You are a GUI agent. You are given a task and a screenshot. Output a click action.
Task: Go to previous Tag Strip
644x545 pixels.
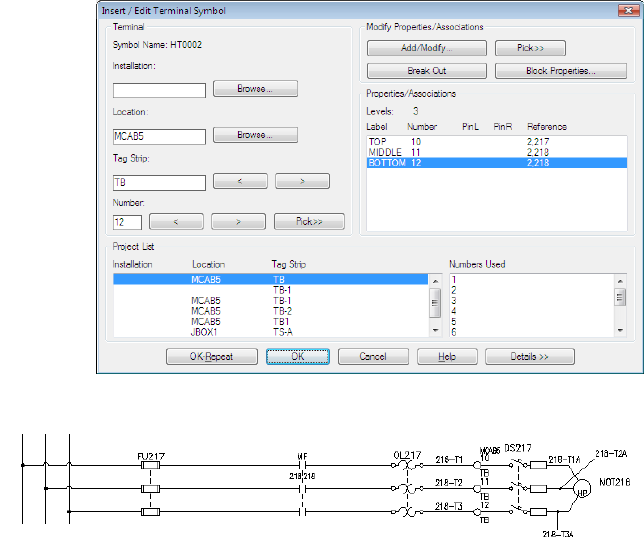coord(240,181)
